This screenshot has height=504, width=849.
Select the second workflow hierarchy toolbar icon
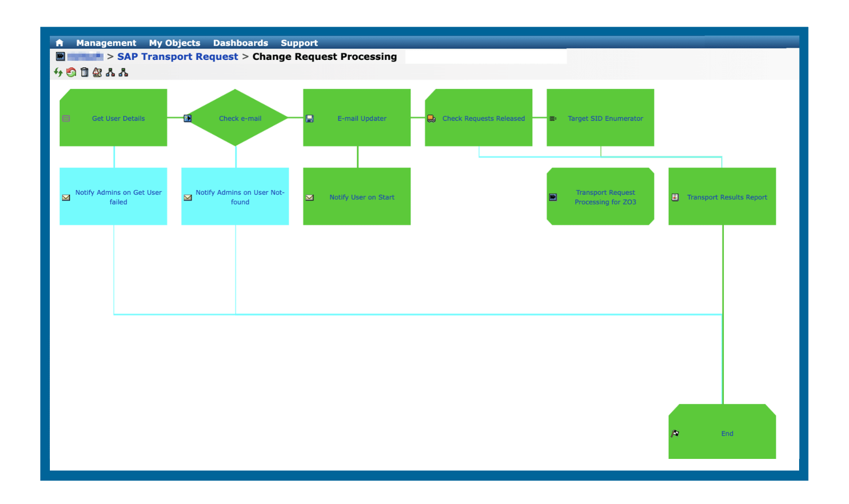(123, 72)
